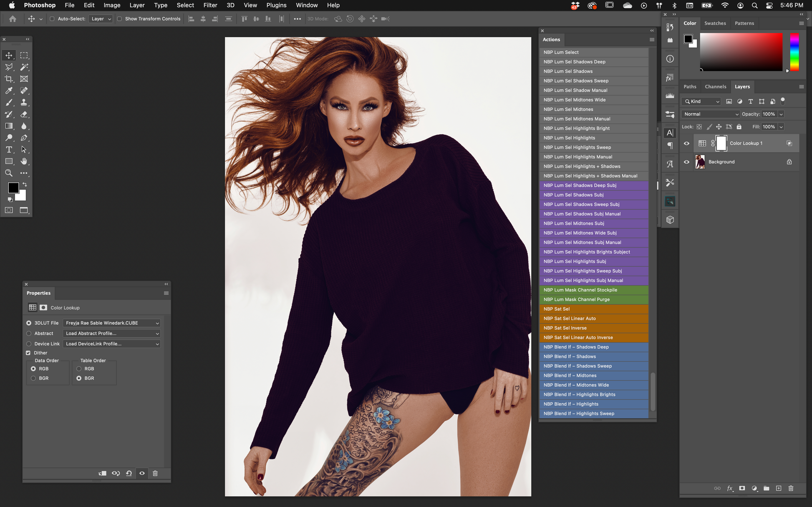
Task: Pick a color in the Color panel field
Action: (741, 52)
